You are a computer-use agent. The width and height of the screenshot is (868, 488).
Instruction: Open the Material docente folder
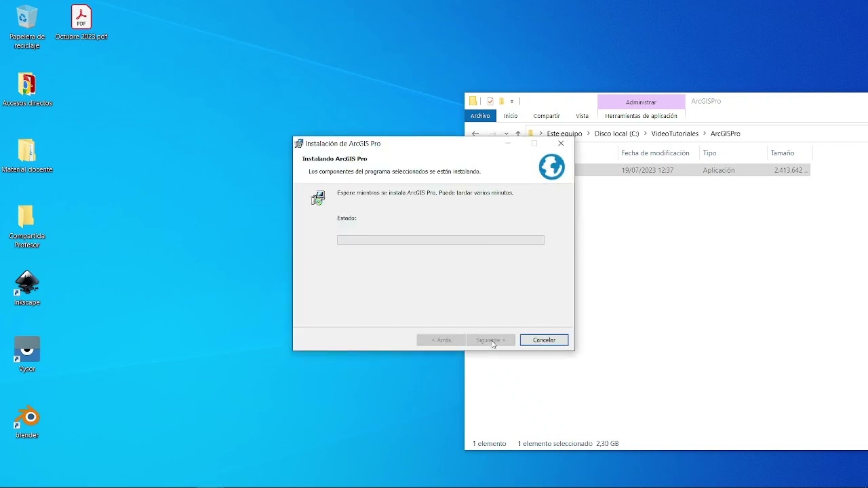point(27,156)
